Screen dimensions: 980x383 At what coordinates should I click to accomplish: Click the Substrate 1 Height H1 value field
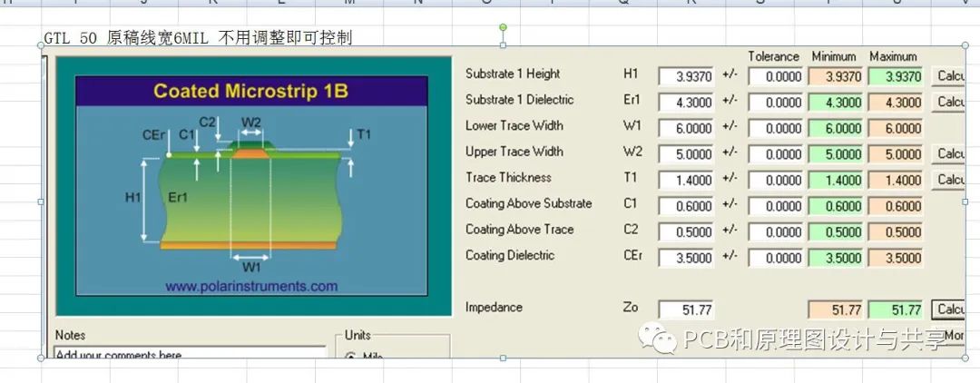(686, 77)
